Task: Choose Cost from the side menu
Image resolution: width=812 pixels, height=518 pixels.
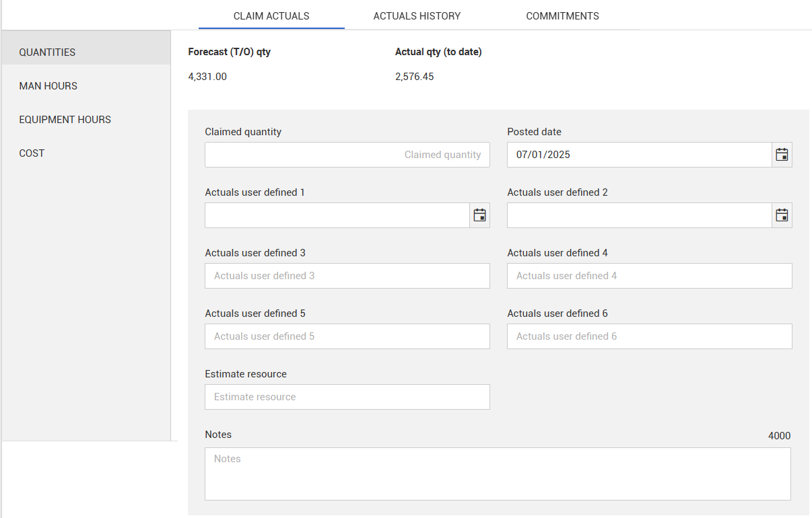Action: (x=32, y=153)
